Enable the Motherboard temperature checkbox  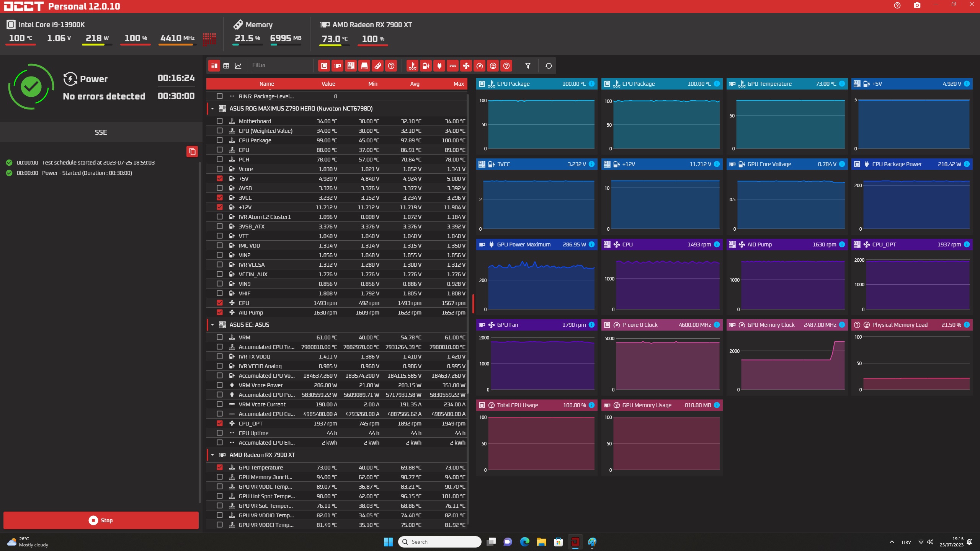220,121
